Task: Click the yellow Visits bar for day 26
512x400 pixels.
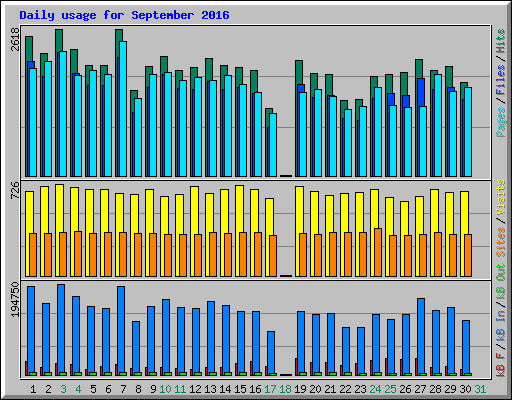Action: [x=404, y=218]
